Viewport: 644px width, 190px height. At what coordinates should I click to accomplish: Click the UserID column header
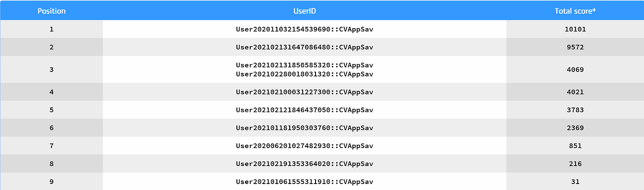click(305, 11)
